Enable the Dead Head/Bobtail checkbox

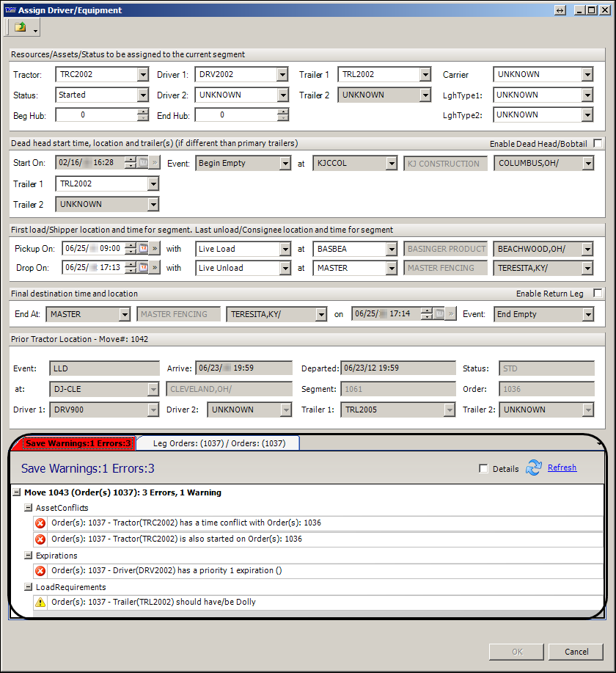(x=598, y=143)
